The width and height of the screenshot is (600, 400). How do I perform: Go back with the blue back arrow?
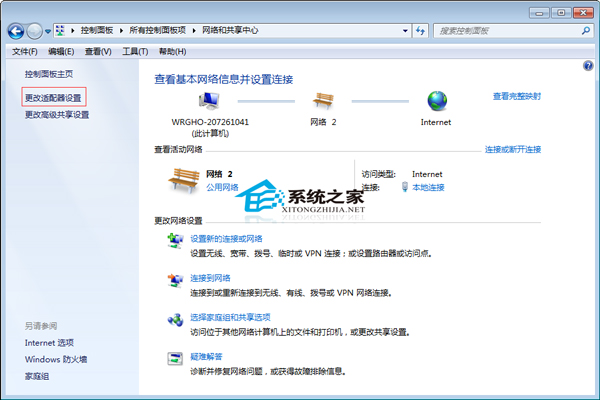(16, 31)
